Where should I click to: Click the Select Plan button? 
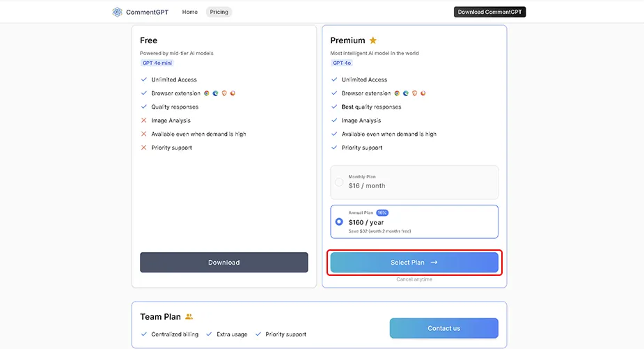pos(414,262)
